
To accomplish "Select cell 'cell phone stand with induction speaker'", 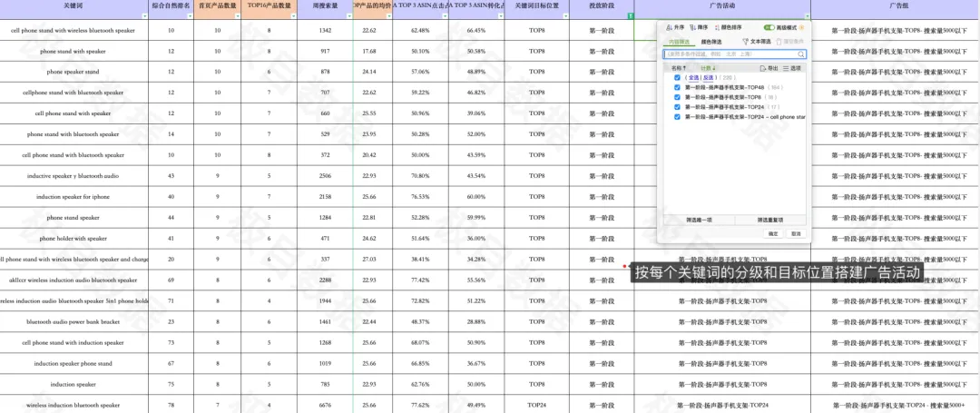I will click(74, 343).
